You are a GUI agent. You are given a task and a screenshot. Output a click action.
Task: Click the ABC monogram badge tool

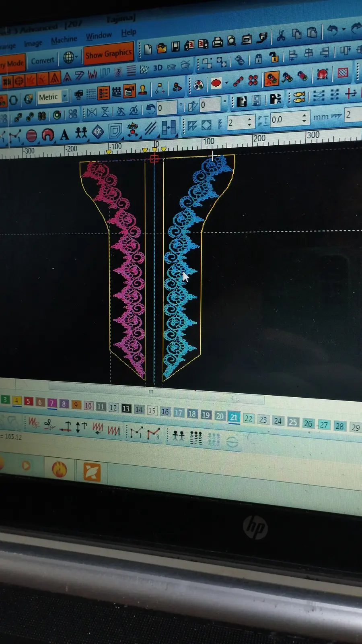tap(98, 132)
